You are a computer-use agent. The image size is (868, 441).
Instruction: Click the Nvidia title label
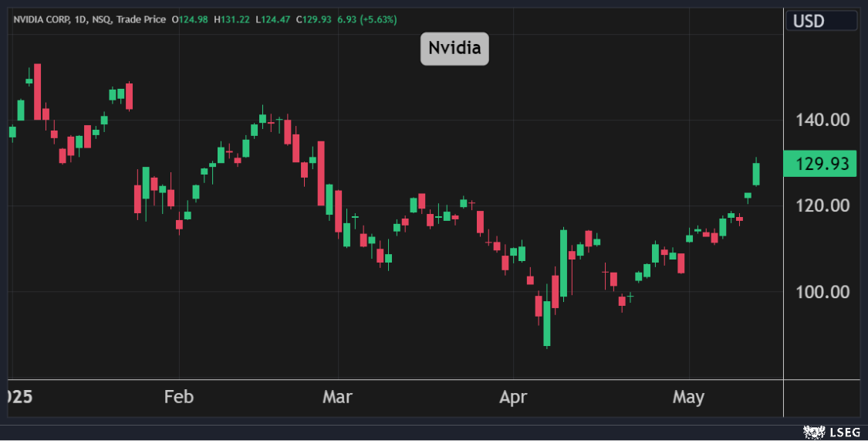[x=454, y=49]
